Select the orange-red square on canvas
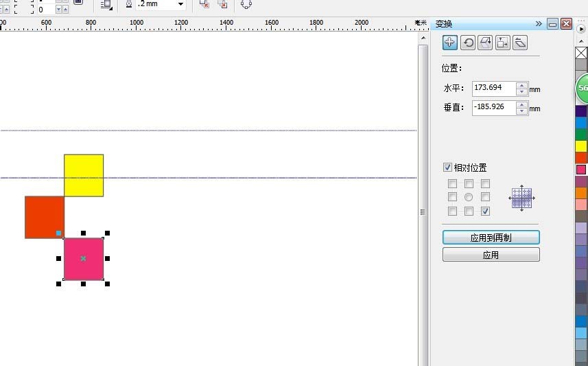The image size is (588, 366). point(44,217)
